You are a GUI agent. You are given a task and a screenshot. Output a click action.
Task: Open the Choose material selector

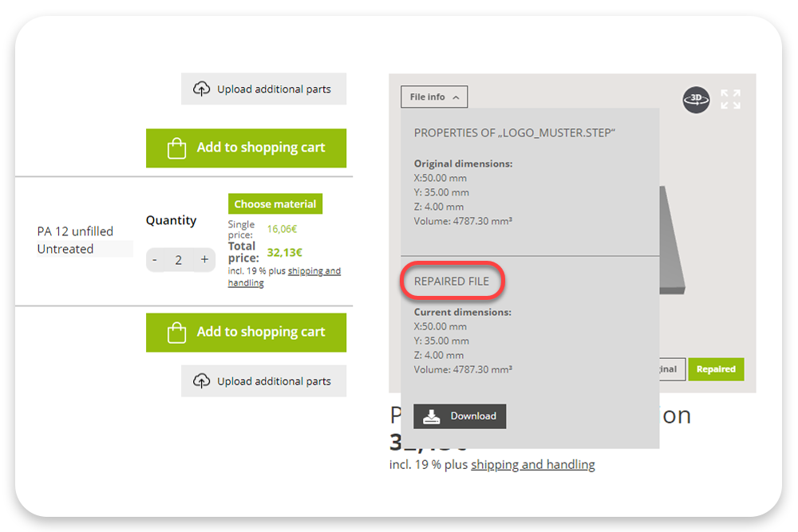275,203
